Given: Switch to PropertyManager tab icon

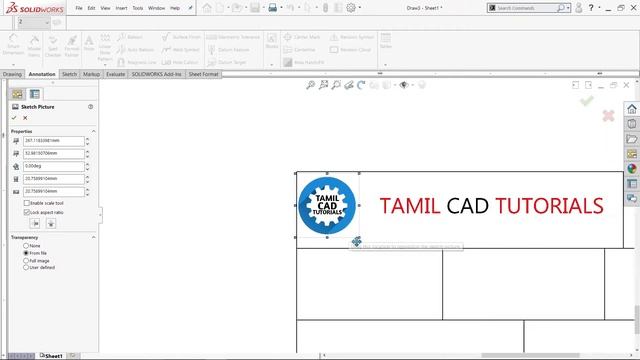Looking at the screenshot, I should (x=35, y=94).
